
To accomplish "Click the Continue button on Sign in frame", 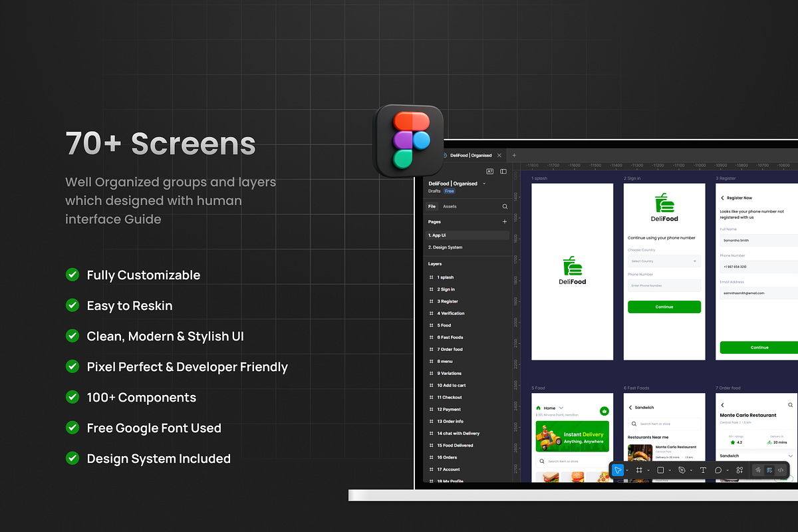I will pyautogui.click(x=664, y=307).
